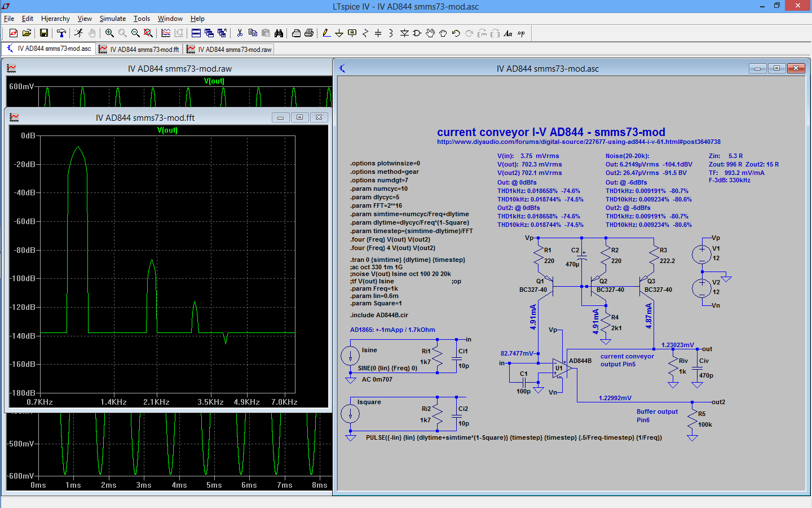Click the .tran simulation directive text
The height and width of the screenshot is (508, 812).
pyautogui.click(x=408, y=260)
